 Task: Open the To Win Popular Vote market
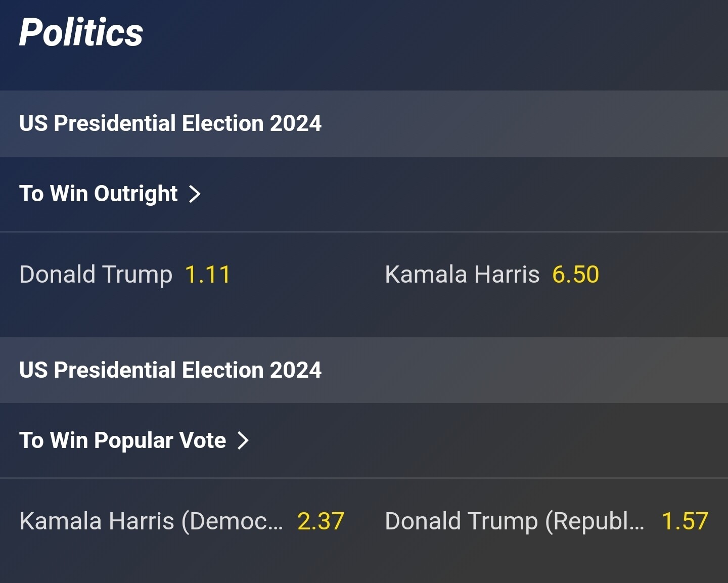click(122, 440)
